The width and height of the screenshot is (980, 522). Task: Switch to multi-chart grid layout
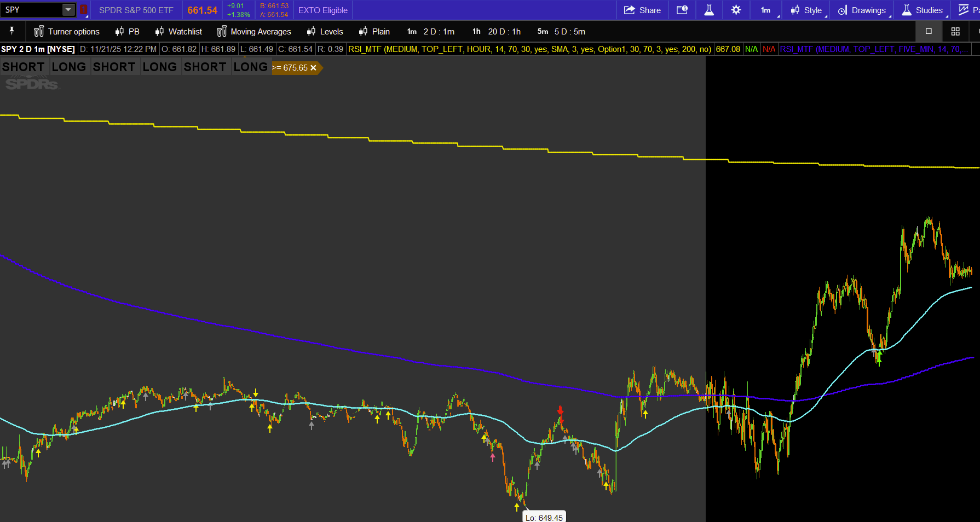pyautogui.click(x=955, y=31)
